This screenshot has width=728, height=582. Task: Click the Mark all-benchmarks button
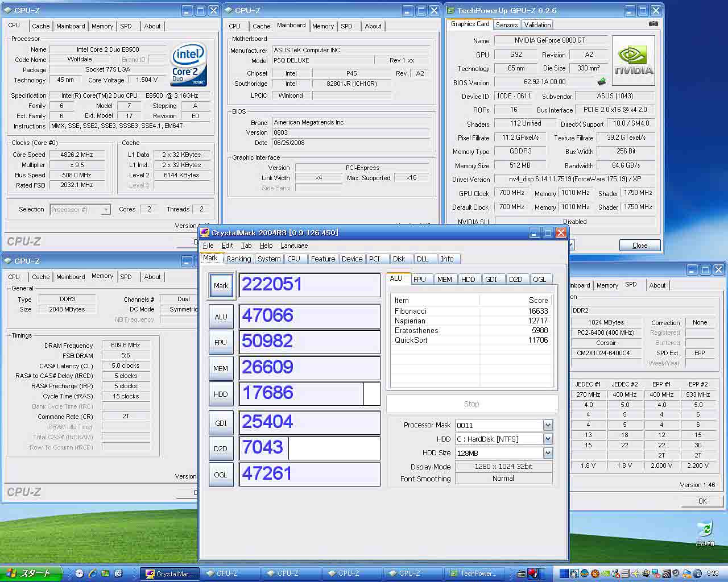221,285
